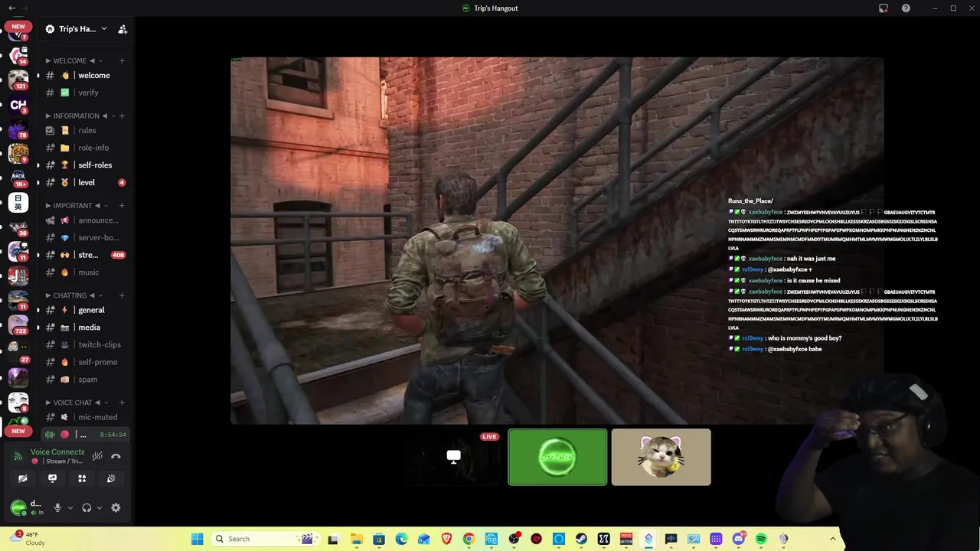Open the announcements channel
The height and width of the screenshot is (551, 980).
85,220
